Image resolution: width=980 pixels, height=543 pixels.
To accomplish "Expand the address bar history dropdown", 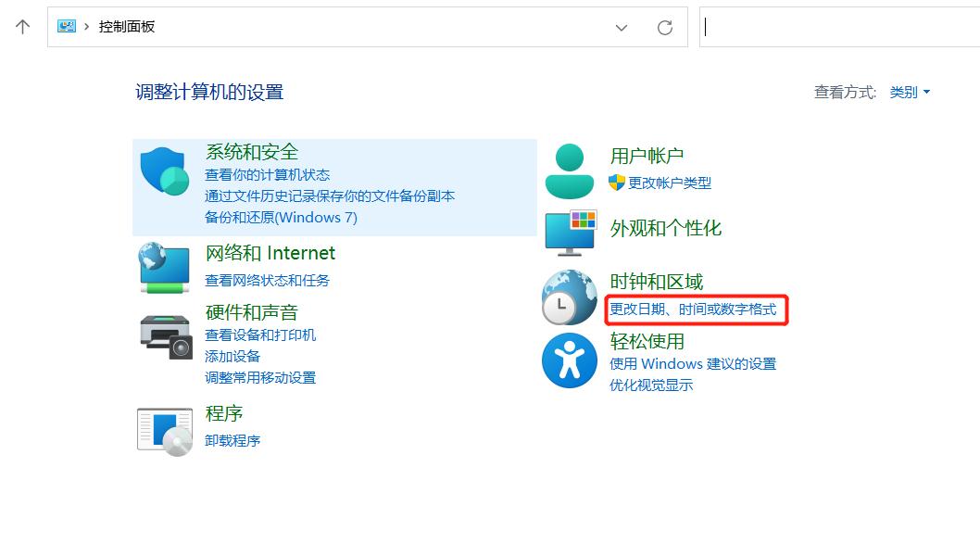I will [x=621, y=28].
